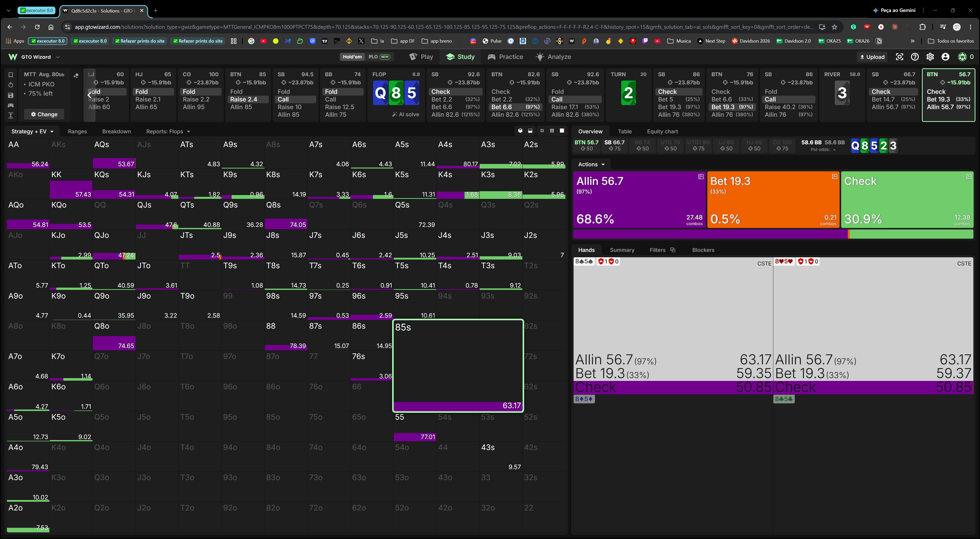
Task: Open the help question mark icon
Action: [x=915, y=57]
